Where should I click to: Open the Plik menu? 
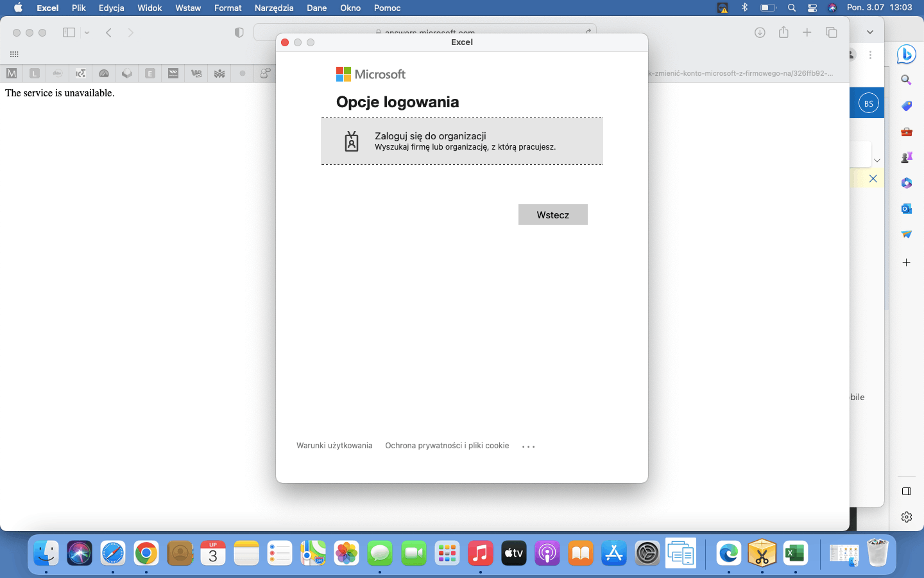pyautogui.click(x=79, y=8)
